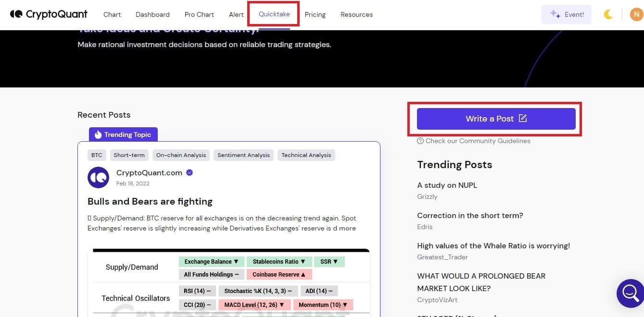Toggle dark mode moon icon
Viewport: 644px width, 317px height.
pyautogui.click(x=608, y=14)
